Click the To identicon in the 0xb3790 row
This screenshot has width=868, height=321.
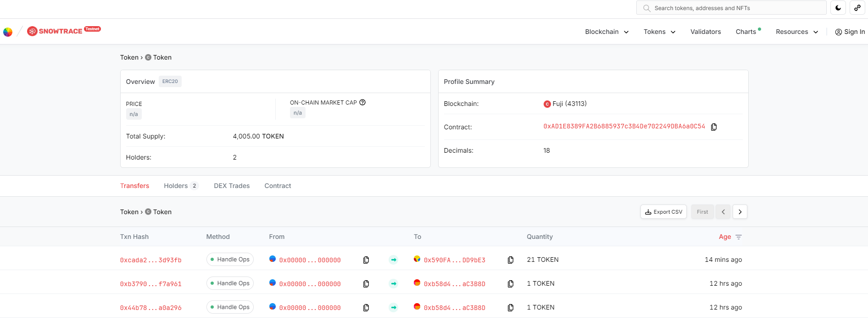417,282
